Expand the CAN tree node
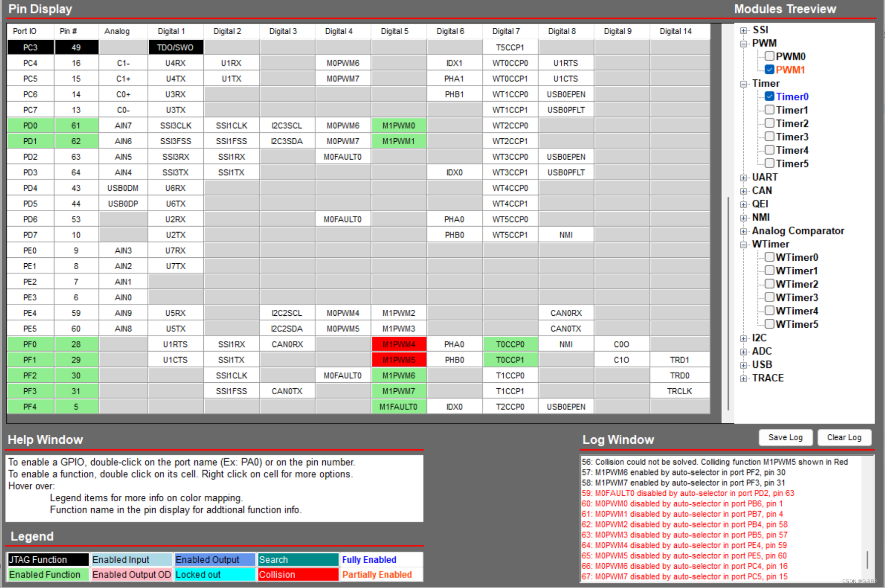Image resolution: width=885 pixels, height=588 pixels. [x=743, y=191]
